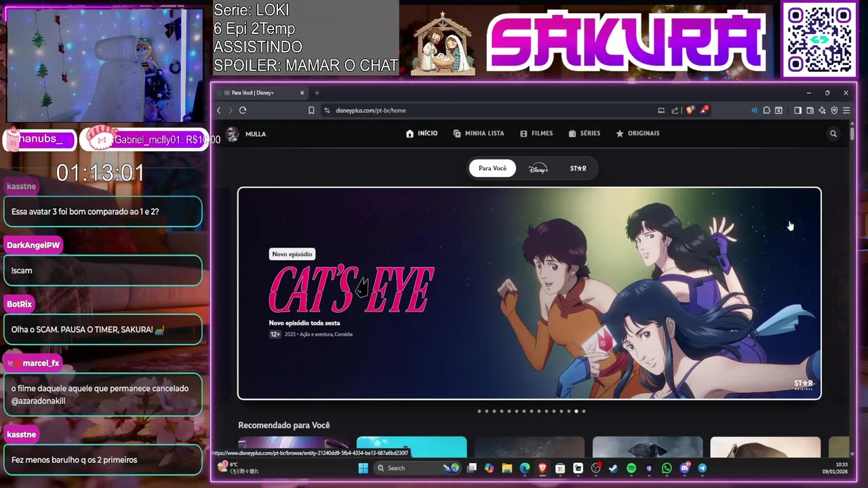Open the SÉRIES section

585,134
